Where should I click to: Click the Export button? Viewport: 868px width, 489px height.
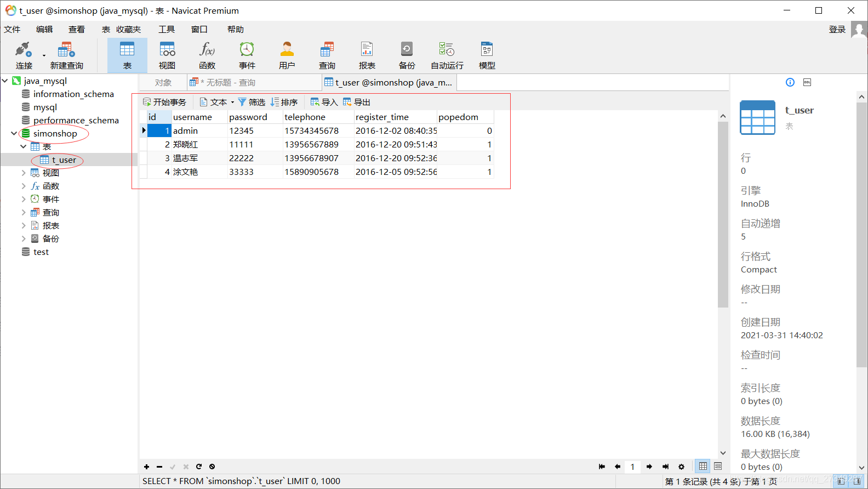pyautogui.click(x=357, y=102)
